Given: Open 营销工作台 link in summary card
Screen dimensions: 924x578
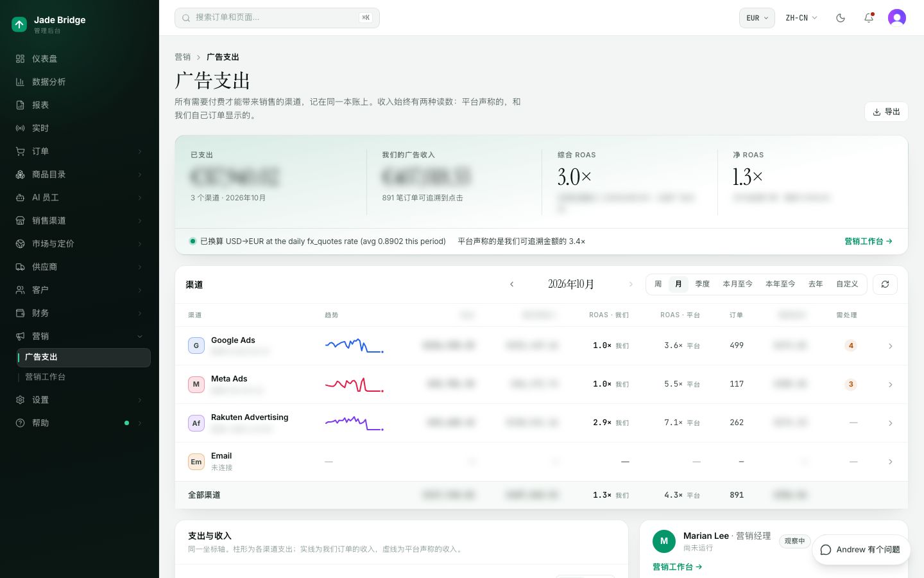Looking at the screenshot, I should coord(868,241).
